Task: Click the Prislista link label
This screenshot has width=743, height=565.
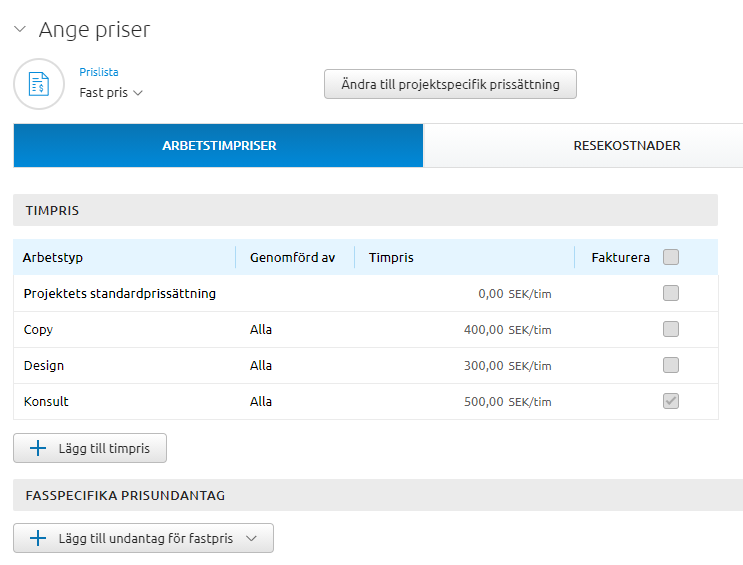Action: (x=99, y=72)
